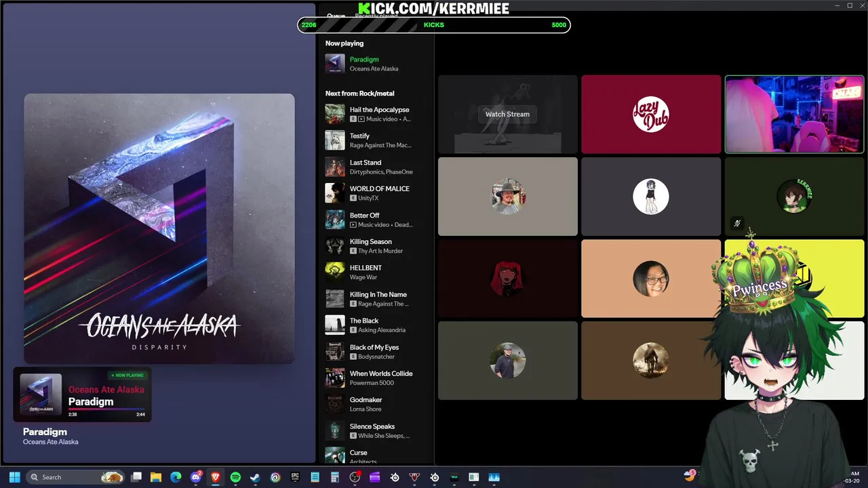Open Asking Alexandria artist link
This screenshot has width=868, height=488.
tap(382, 330)
